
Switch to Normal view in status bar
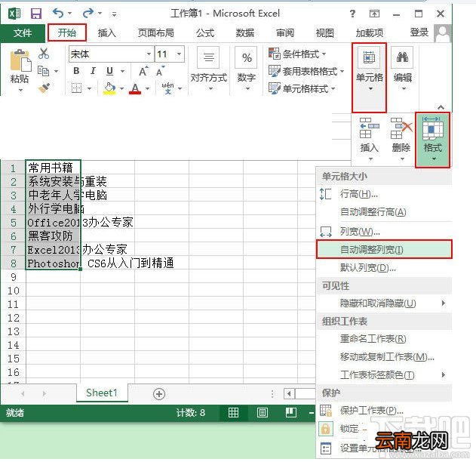point(233,412)
